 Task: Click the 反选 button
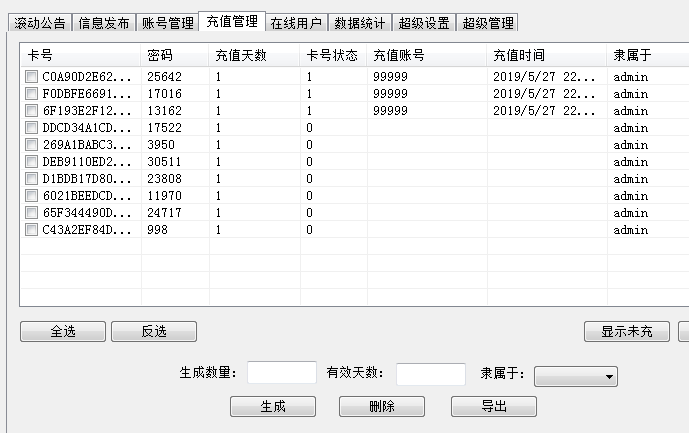[x=154, y=331]
